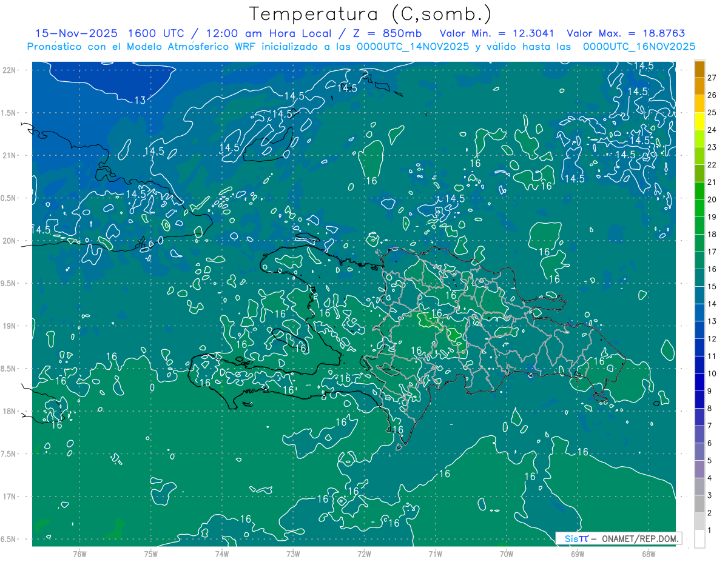Click the '27' value on the color legend
Image resolution: width=728 pixels, height=562 pixels.
click(712, 78)
